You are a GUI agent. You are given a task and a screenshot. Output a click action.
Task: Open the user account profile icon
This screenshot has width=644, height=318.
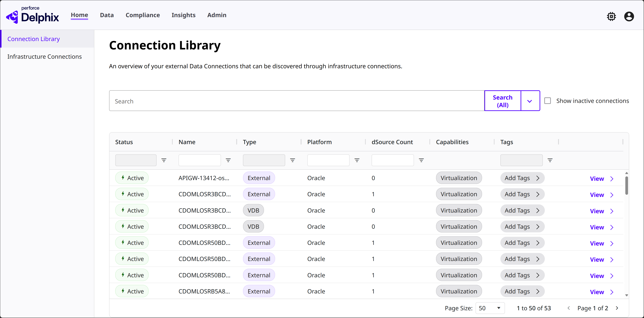[629, 16]
